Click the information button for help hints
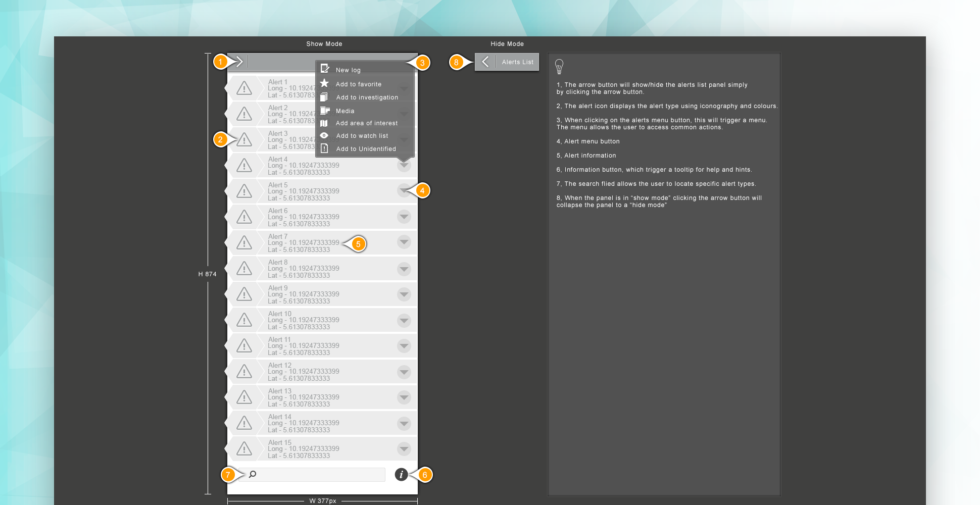Image resolution: width=980 pixels, height=505 pixels. tap(401, 475)
